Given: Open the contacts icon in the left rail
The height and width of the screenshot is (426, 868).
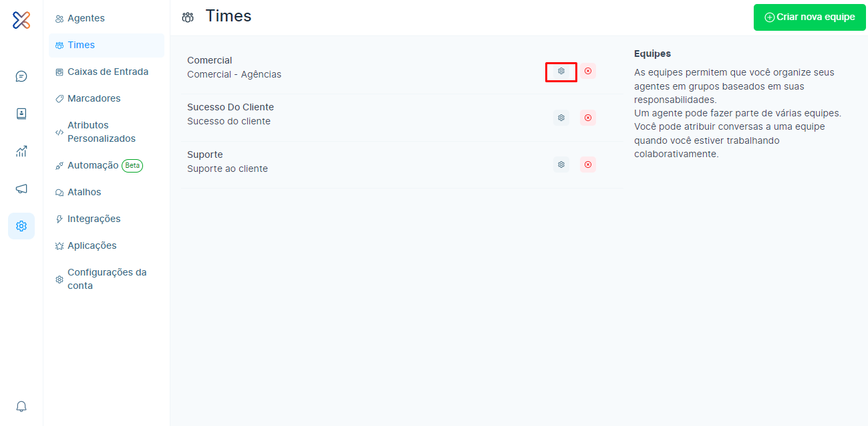Looking at the screenshot, I should (21, 114).
